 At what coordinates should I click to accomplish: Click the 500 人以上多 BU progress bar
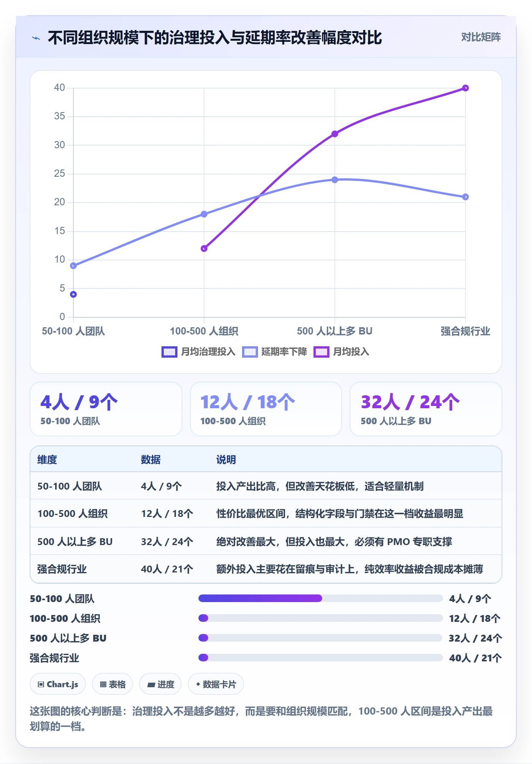[x=320, y=638]
